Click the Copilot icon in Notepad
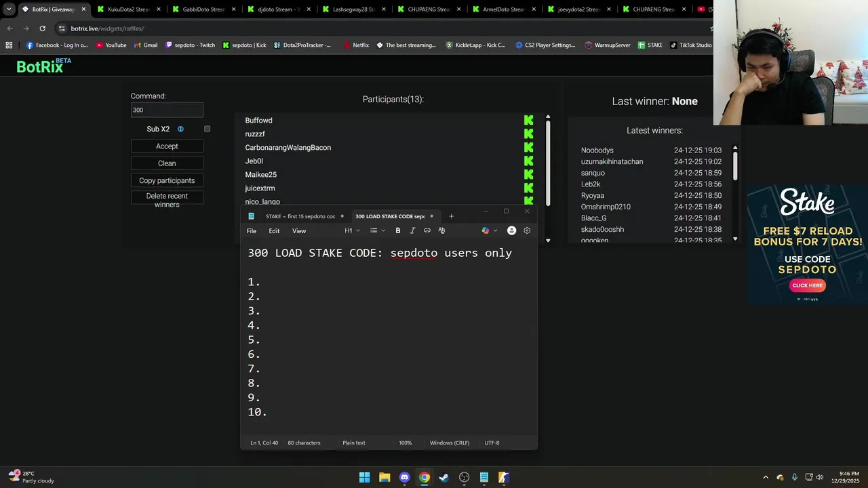 [x=486, y=230]
